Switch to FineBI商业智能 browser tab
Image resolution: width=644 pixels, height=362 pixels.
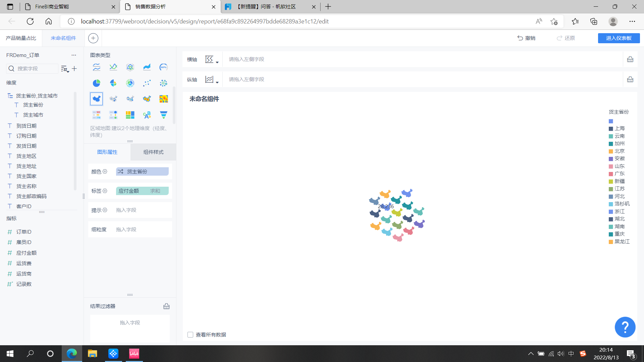click(69, 7)
